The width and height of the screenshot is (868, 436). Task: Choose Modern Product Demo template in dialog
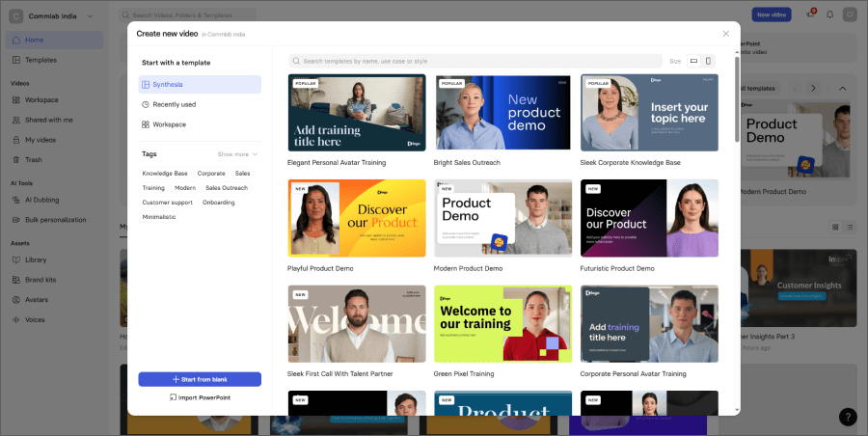pos(502,218)
